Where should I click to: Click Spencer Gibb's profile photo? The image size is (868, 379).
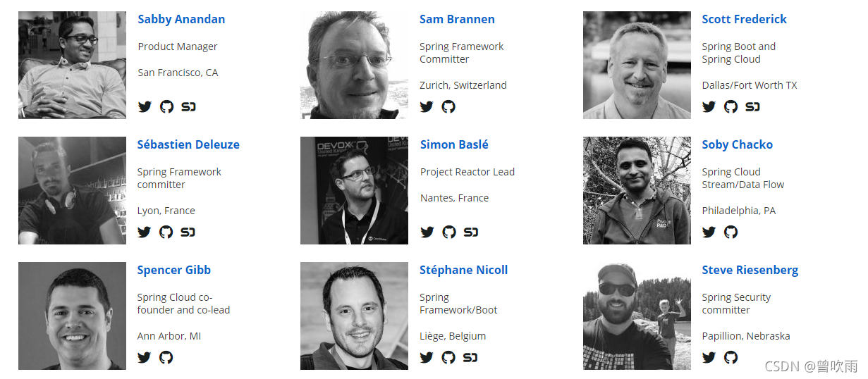click(x=72, y=316)
